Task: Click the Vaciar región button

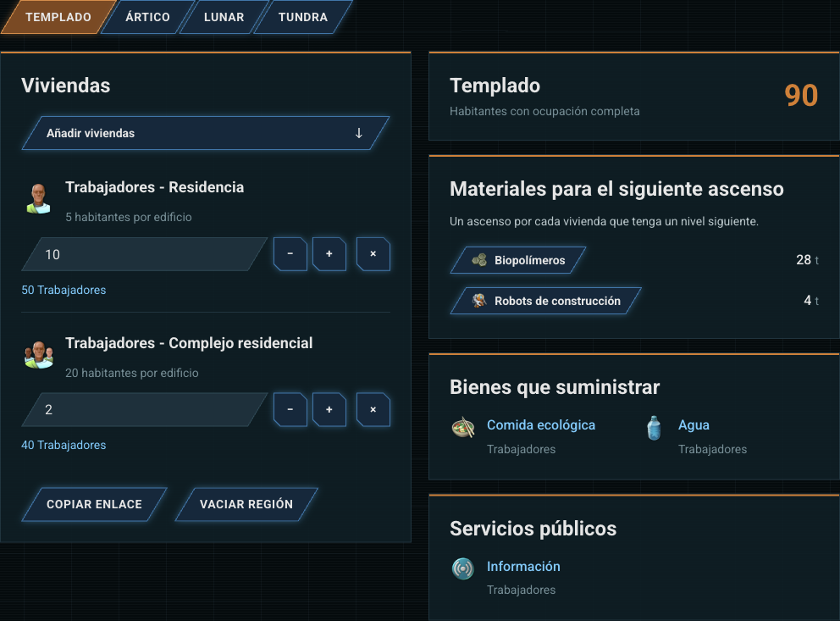Action: [x=246, y=504]
